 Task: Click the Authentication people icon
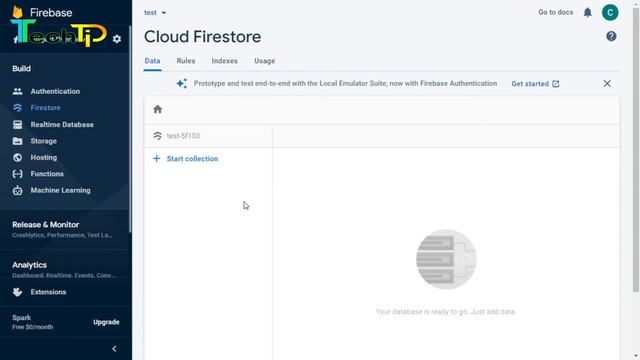[18, 91]
